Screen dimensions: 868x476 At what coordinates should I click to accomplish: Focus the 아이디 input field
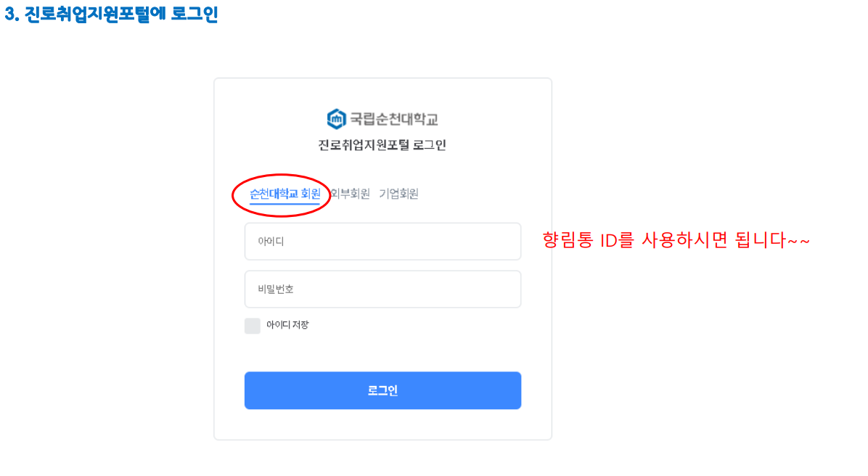[382, 242]
